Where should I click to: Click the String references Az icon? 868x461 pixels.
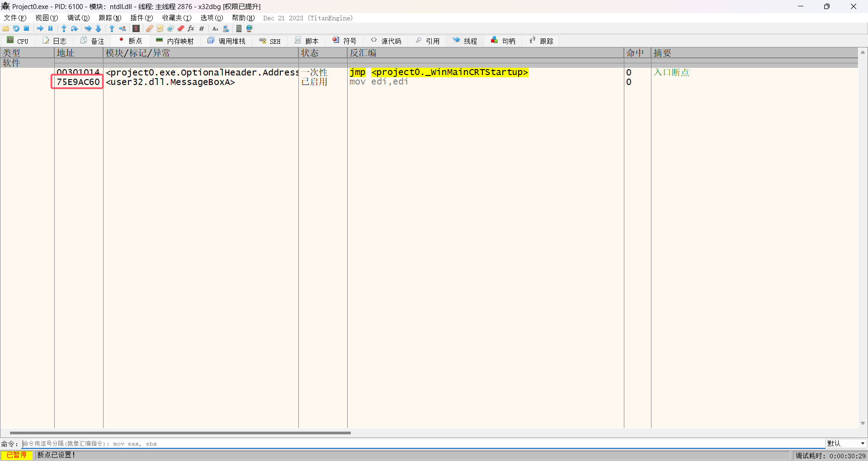pos(215,28)
